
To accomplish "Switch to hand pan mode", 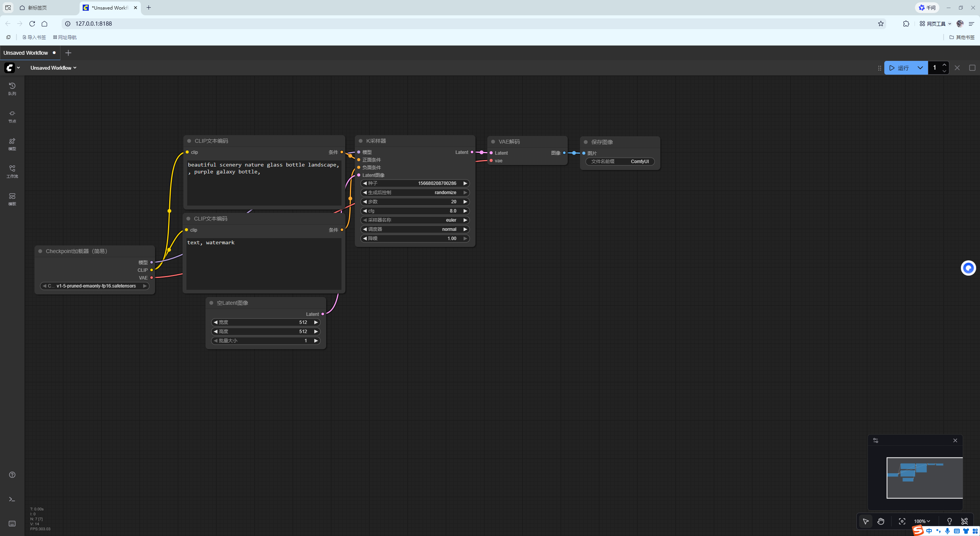I will point(881,521).
